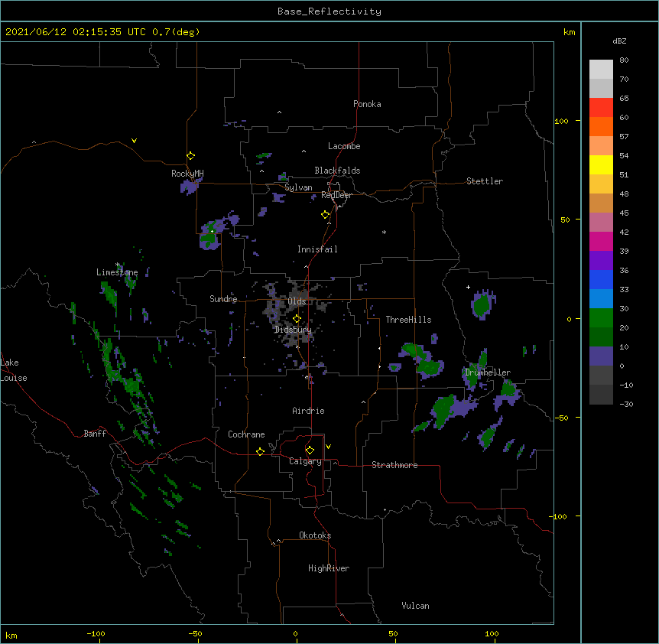Select the RedDeer city label
Viewport: 659px width, 644px height.
[336, 195]
